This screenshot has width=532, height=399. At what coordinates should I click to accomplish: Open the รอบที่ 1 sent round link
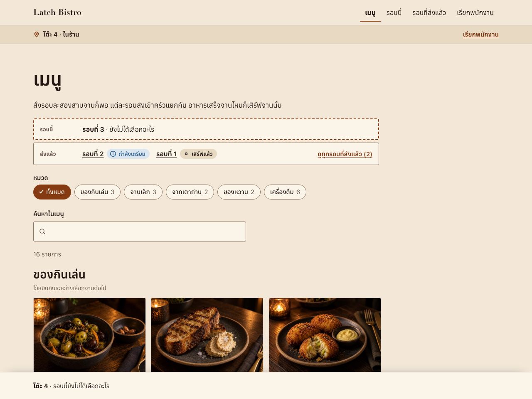tap(166, 154)
